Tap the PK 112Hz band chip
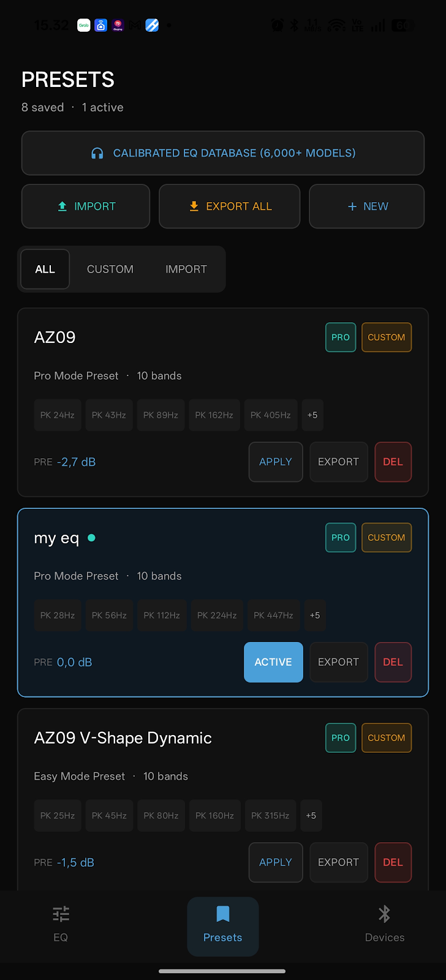446x980 pixels. pyautogui.click(x=162, y=616)
